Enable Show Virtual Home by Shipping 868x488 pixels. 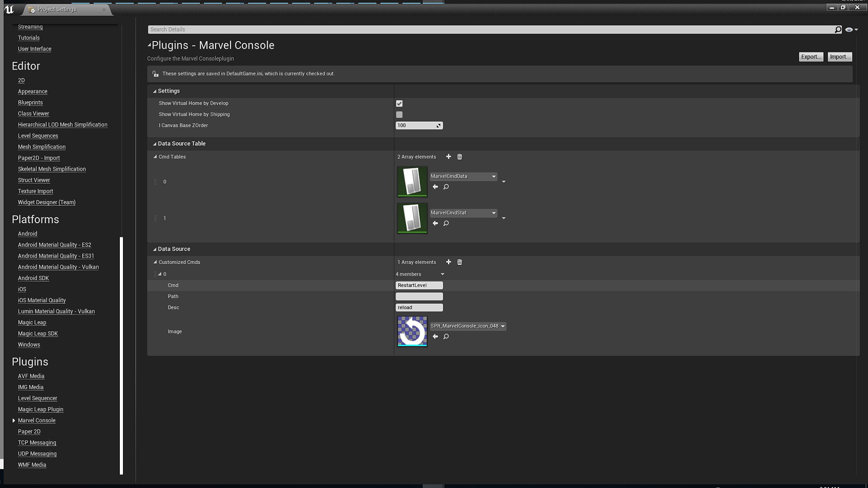click(x=399, y=114)
